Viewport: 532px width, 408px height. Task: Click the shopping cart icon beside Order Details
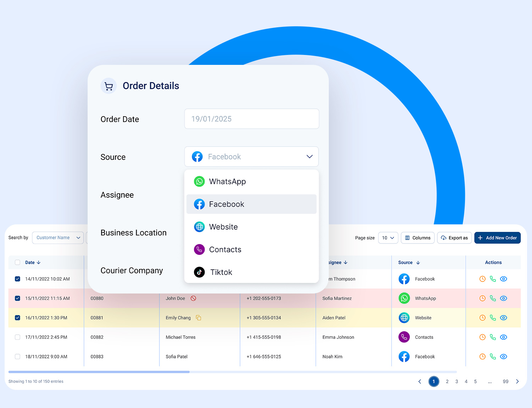109,86
